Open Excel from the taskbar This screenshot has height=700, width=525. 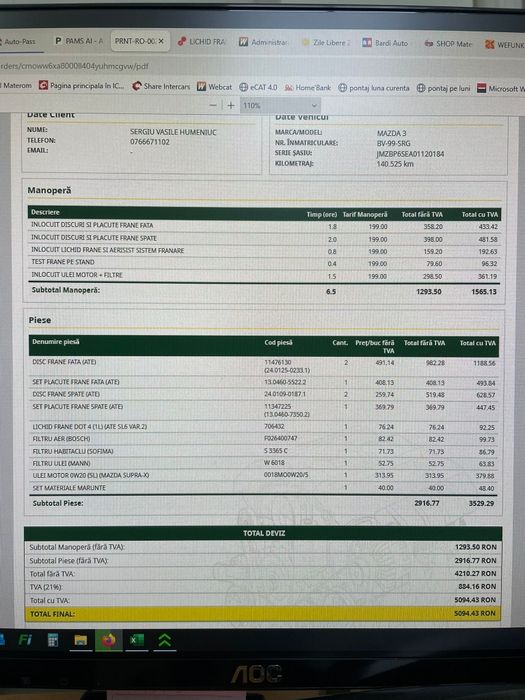pyautogui.click(x=137, y=641)
